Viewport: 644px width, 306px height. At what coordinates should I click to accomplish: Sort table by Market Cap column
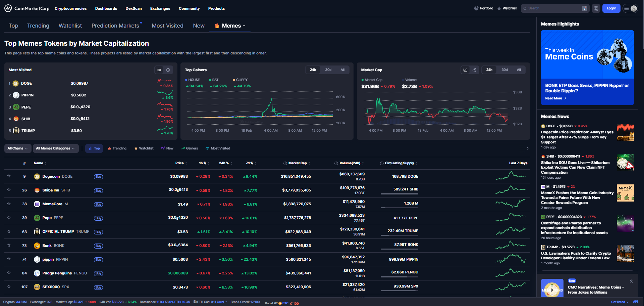point(299,163)
